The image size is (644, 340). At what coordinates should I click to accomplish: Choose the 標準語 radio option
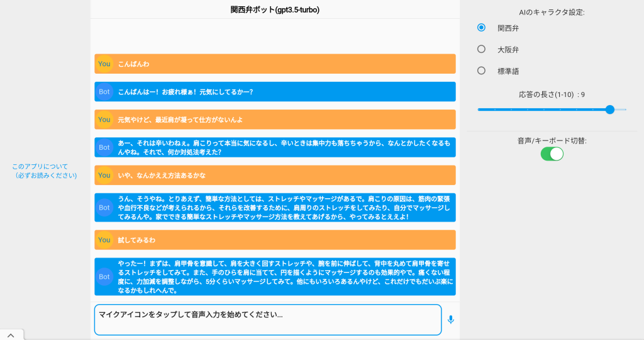(482, 71)
